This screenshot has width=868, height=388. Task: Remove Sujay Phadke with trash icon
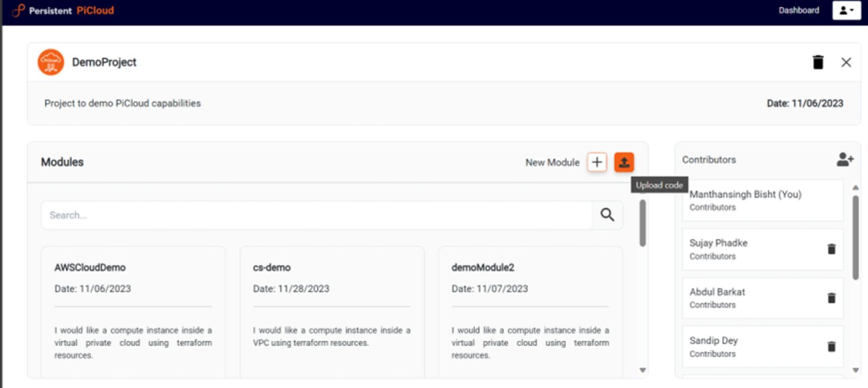[x=831, y=249]
